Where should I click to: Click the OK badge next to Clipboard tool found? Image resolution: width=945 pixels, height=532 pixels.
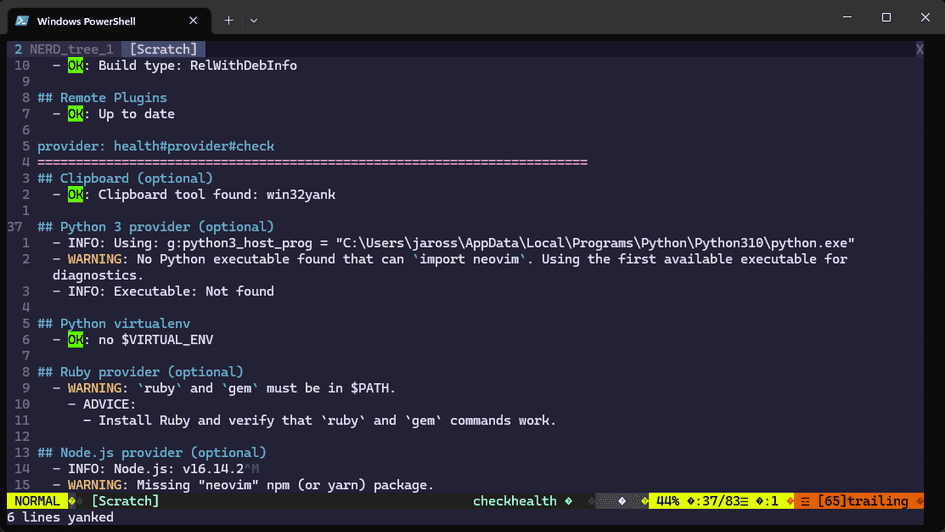coord(76,195)
